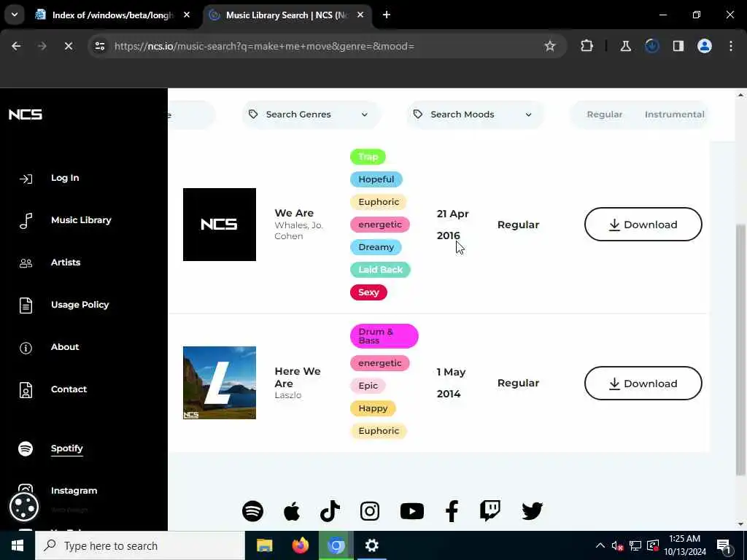Open the footer Spotify icon
The width and height of the screenshot is (747, 560).
coord(252,511)
